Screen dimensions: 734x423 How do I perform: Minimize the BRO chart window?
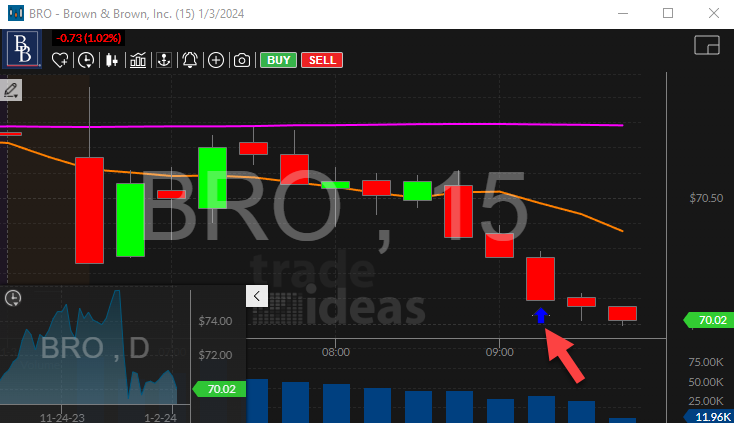(623, 13)
